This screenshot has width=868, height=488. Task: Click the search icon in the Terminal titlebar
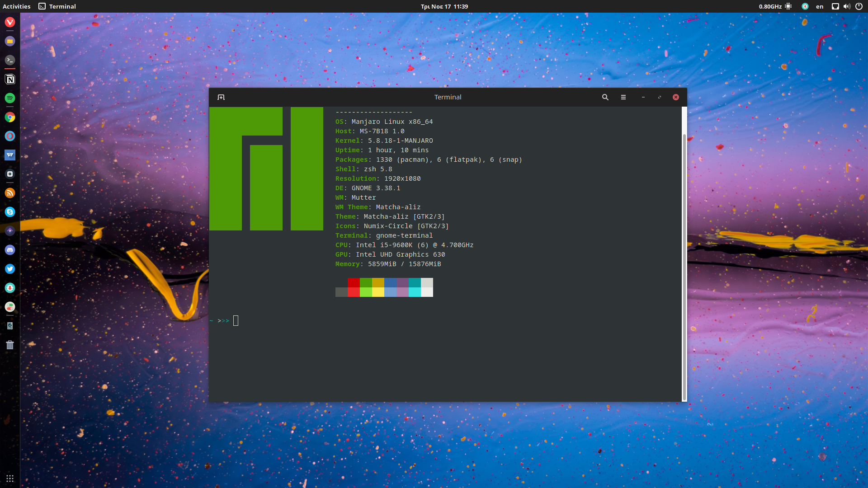pos(605,97)
